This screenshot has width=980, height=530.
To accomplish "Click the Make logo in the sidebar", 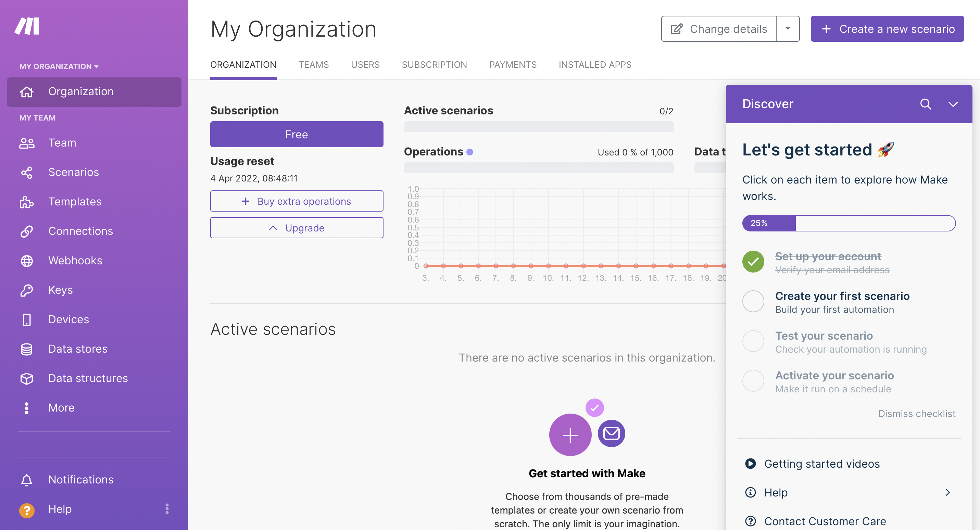I will [27, 26].
